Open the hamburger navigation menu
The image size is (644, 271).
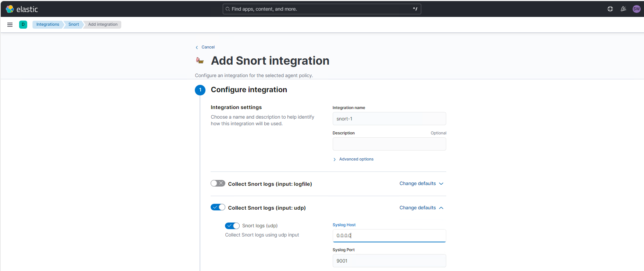(x=10, y=25)
